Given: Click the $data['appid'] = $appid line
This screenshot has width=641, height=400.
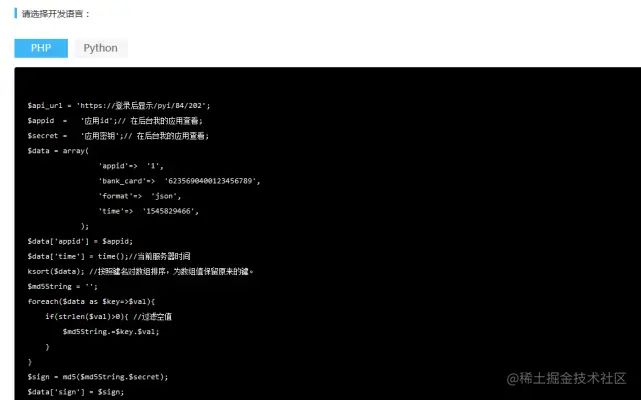Looking at the screenshot, I should coord(80,241).
